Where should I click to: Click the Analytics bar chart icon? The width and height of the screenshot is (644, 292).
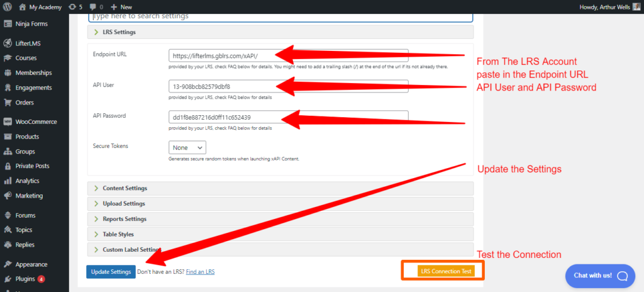[x=8, y=181]
